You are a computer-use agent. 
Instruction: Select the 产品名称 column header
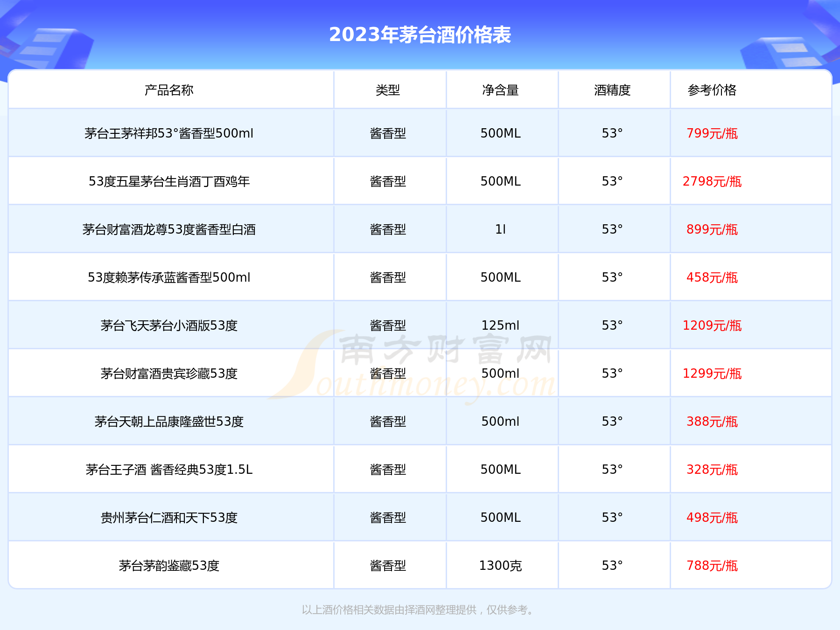[169, 90]
